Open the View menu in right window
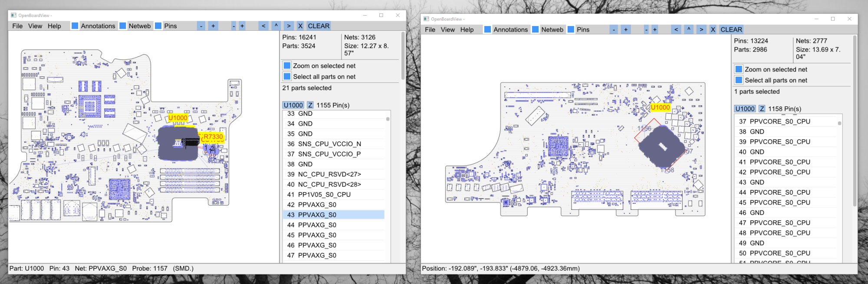 click(x=447, y=29)
